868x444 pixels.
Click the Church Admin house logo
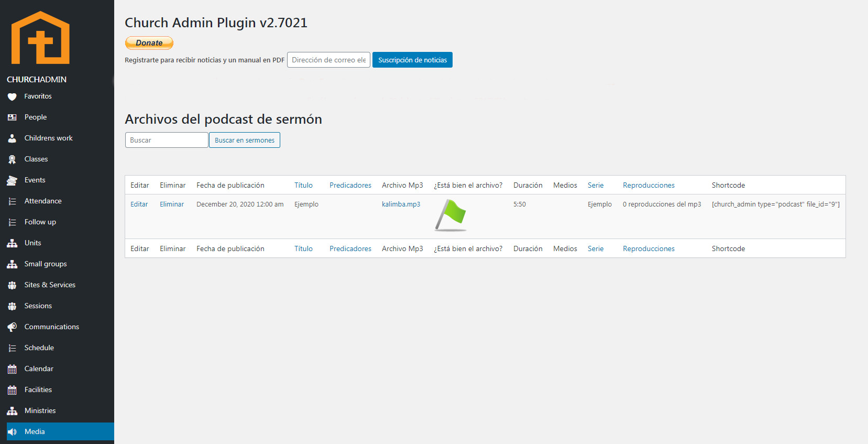40,38
